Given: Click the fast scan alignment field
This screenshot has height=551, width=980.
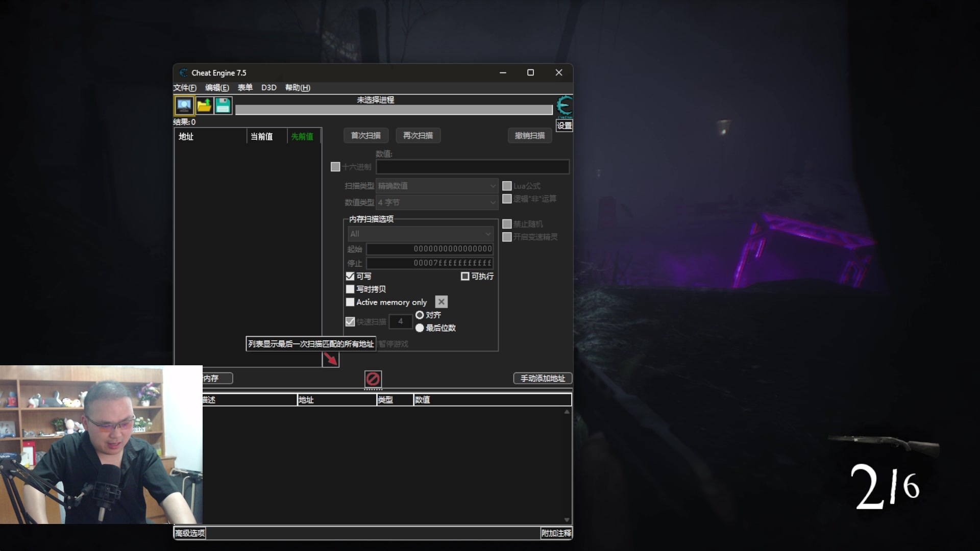Looking at the screenshot, I should point(401,321).
